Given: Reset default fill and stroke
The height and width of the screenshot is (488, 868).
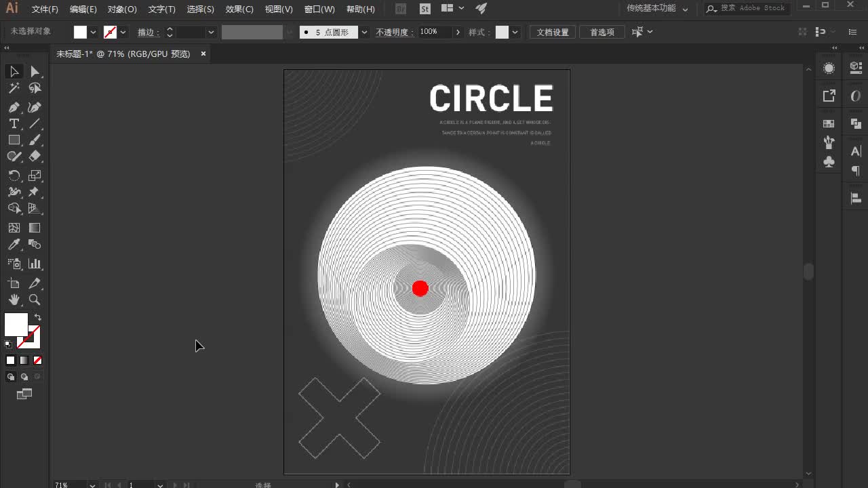Looking at the screenshot, I should pyautogui.click(x=8, y=344).
